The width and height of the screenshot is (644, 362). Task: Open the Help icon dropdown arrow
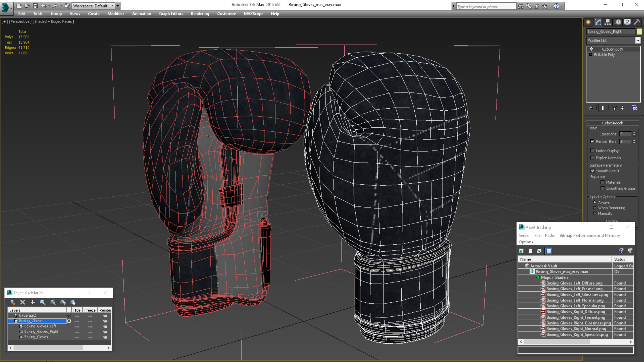click(x=562, y=6)
